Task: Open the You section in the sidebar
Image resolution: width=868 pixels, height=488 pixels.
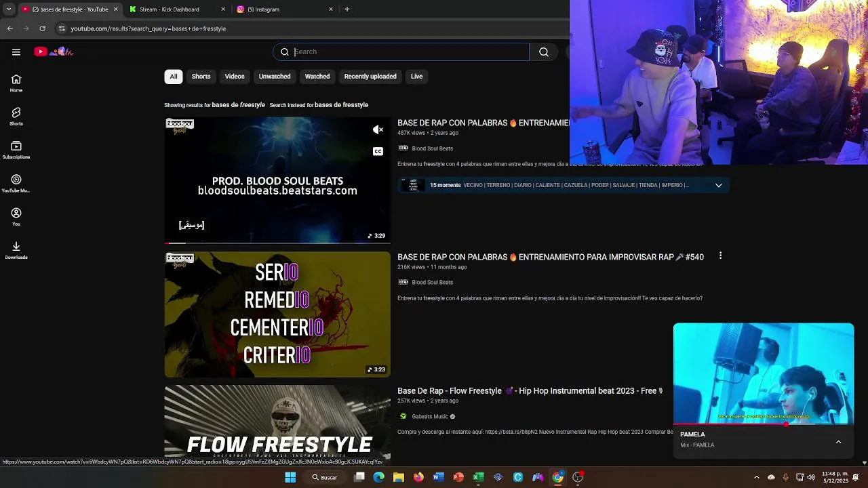Action: coord(16,217)
